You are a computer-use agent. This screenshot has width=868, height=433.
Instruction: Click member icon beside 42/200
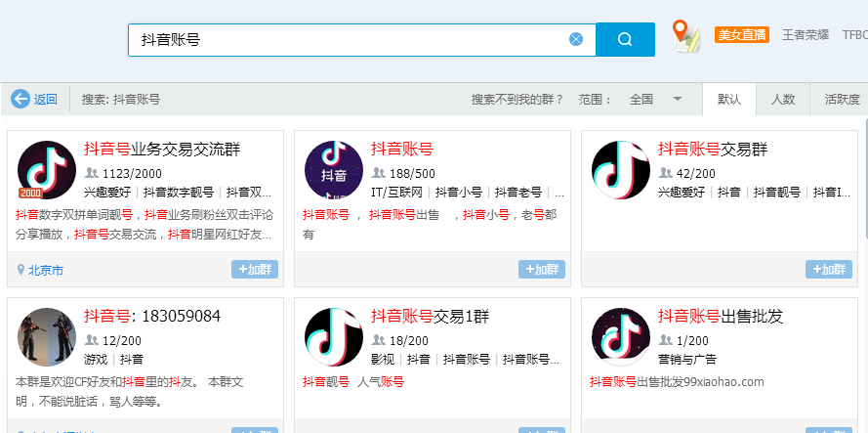pos(665,173)
